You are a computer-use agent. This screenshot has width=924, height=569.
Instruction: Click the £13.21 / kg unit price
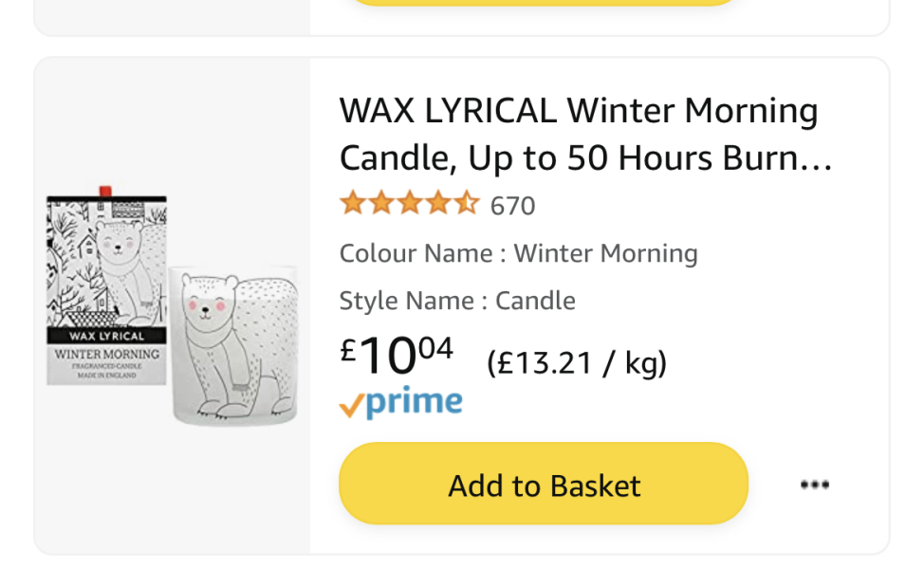577,362
